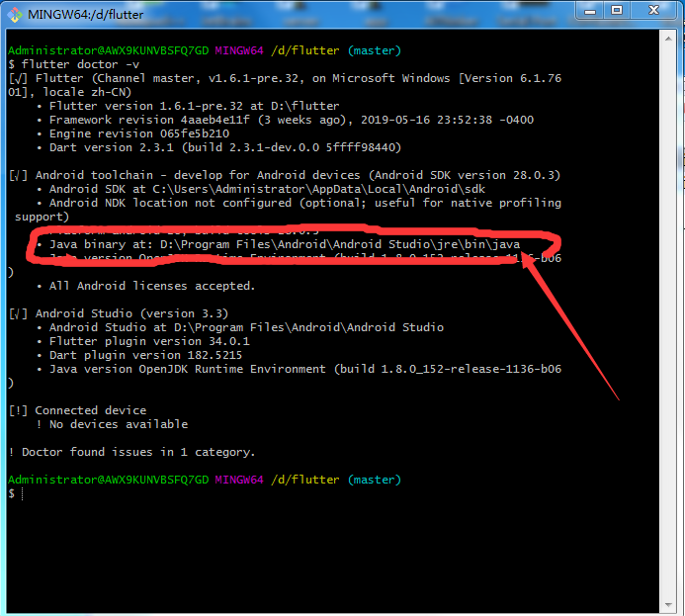Click the last prompt's '(master)' branch label

[375, 481]
